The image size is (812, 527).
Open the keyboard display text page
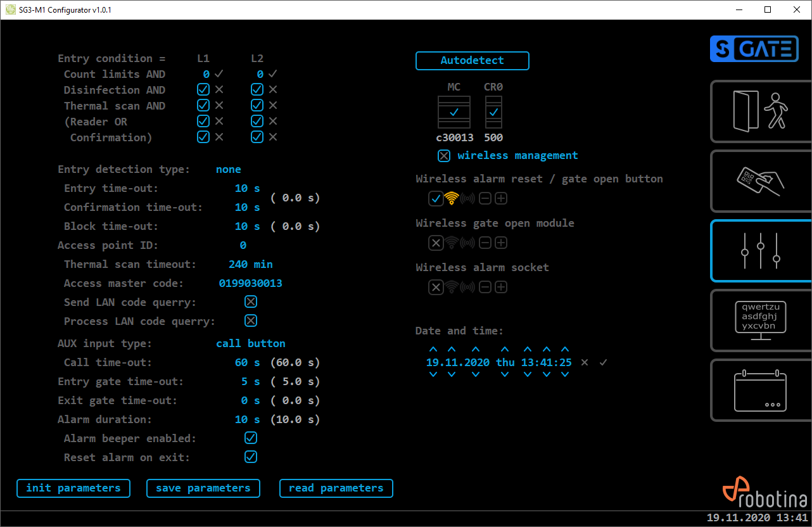pyautogui.click(x=760, y=321)
